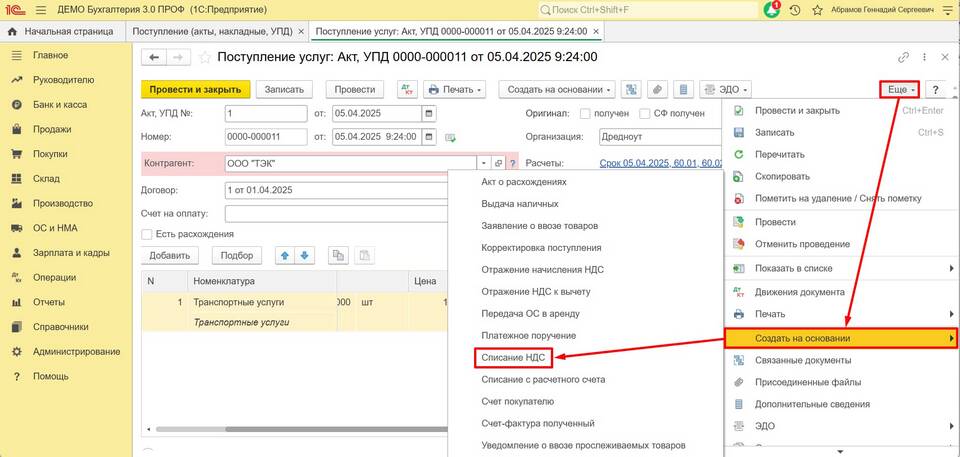The width and height of the screenshot is (960, 457).
Task: Click Счет на оплату input field
Action: (337, 214)
